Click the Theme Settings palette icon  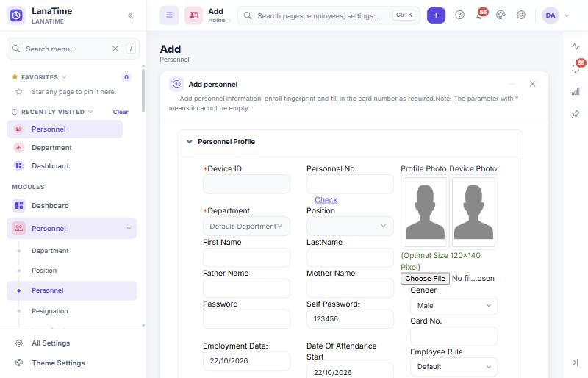(19, 363)
